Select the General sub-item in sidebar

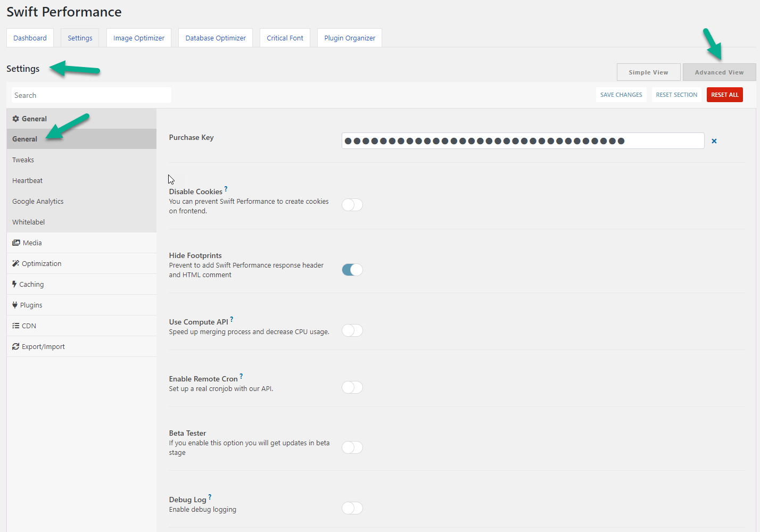click(81, 139)
